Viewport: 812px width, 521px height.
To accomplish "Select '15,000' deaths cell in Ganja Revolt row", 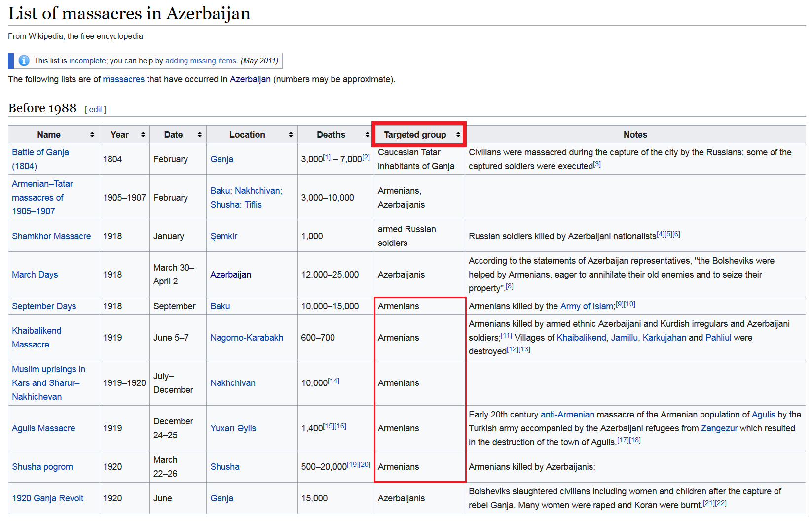I will tap(314, 498).
